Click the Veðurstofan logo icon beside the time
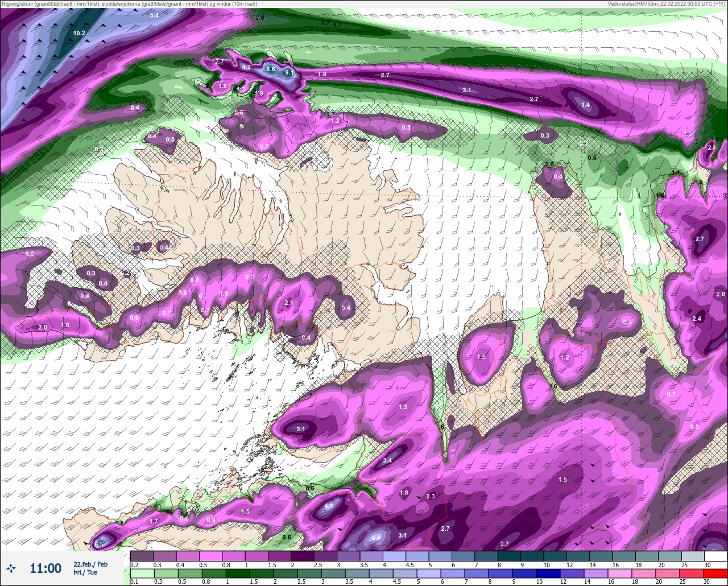The image size is (728, 586). (11, 568)
